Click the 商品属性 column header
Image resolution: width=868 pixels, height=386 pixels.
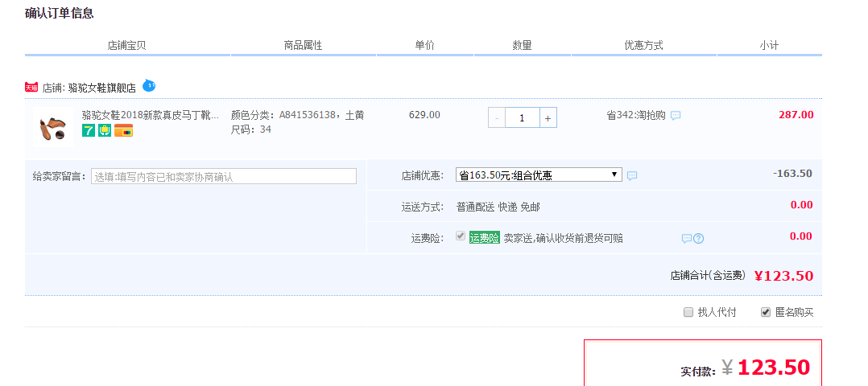tap(303, 45)
